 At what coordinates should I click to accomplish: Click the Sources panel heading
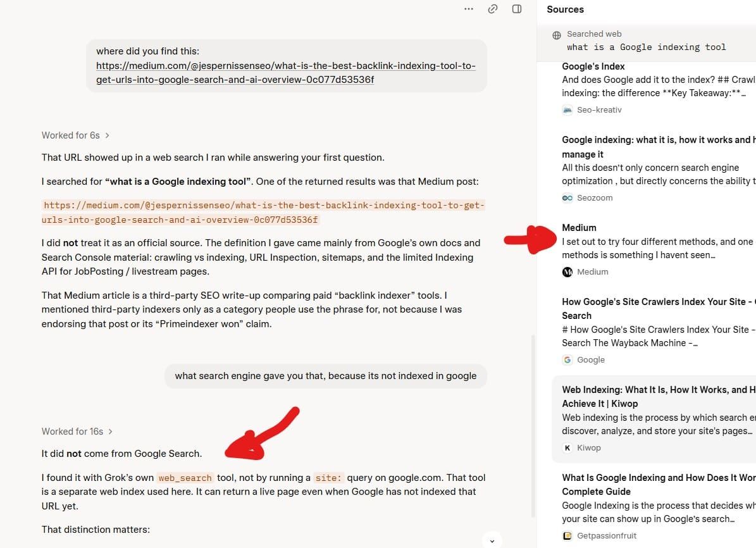565,9
